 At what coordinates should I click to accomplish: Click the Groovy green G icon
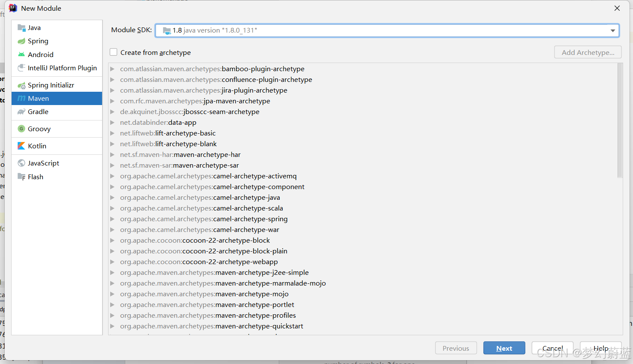point(21,129)
